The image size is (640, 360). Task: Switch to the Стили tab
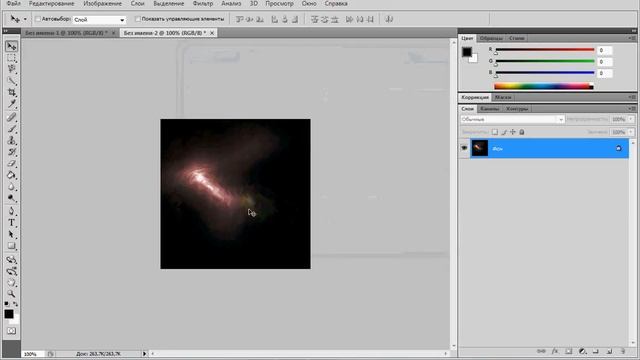coord(517,38)
